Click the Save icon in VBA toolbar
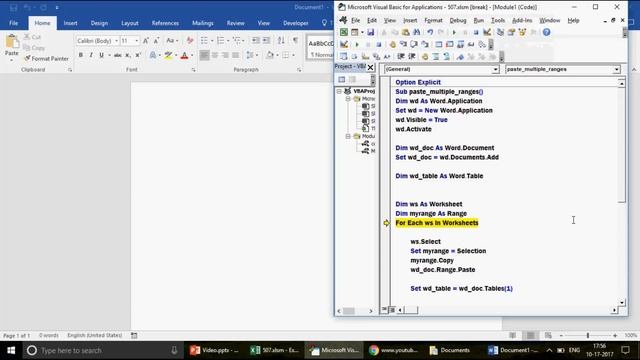Image resolution: width=640 pixels, height=360 pixels. click(371, 32)
